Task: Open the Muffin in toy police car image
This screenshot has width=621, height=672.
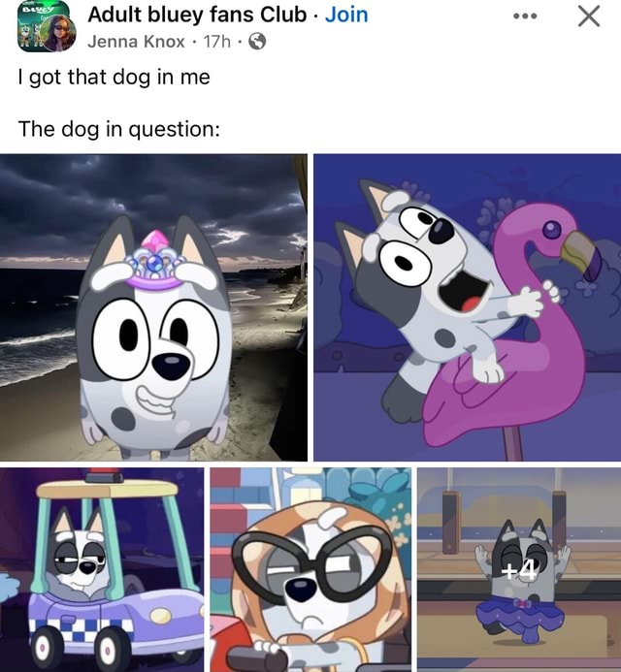Action: pyautogui.click(x=102, y=569)
